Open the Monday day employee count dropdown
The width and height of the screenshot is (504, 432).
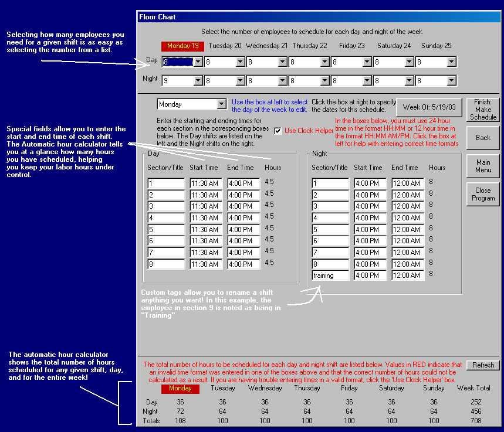[198, 62]
